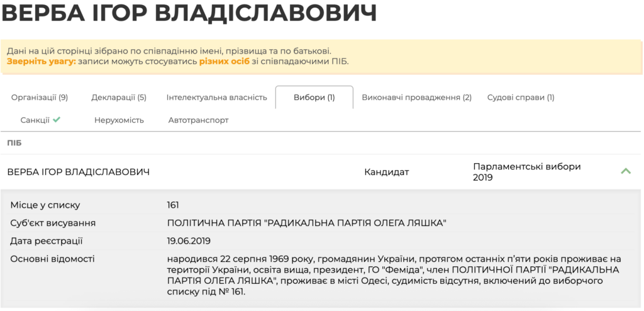Switch to the Декларації (5) tab
The height and width of the screenshot is (311, 644).
tap(119, 98)
